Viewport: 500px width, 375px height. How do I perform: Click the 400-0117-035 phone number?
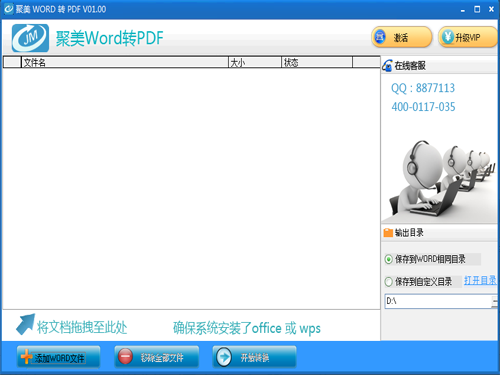click(423, 107)
